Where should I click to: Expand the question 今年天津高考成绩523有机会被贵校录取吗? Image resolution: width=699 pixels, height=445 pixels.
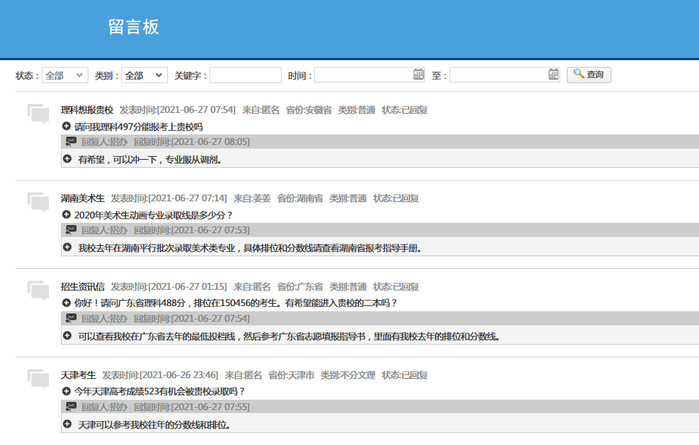[x=67, y=391]
